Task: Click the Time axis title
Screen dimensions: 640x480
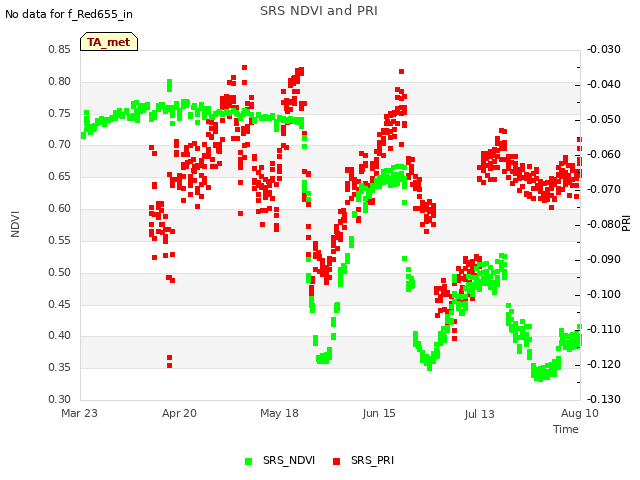Action: click(x=566, y=429)
